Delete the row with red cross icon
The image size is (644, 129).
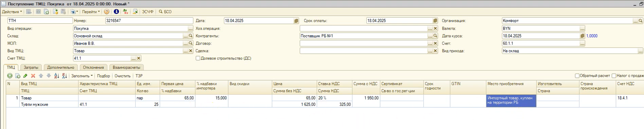(33, 76)
